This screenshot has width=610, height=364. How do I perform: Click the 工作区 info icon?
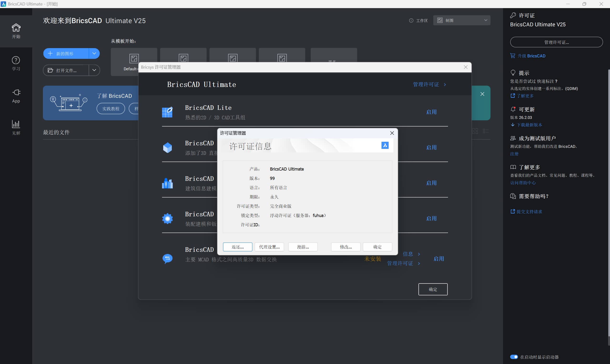411,20
